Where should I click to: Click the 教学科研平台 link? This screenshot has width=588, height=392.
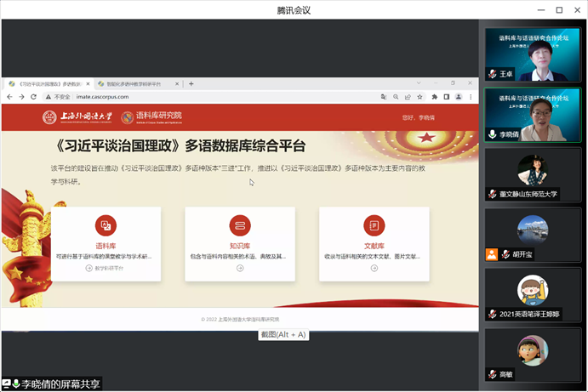click(x=106, y=268)
